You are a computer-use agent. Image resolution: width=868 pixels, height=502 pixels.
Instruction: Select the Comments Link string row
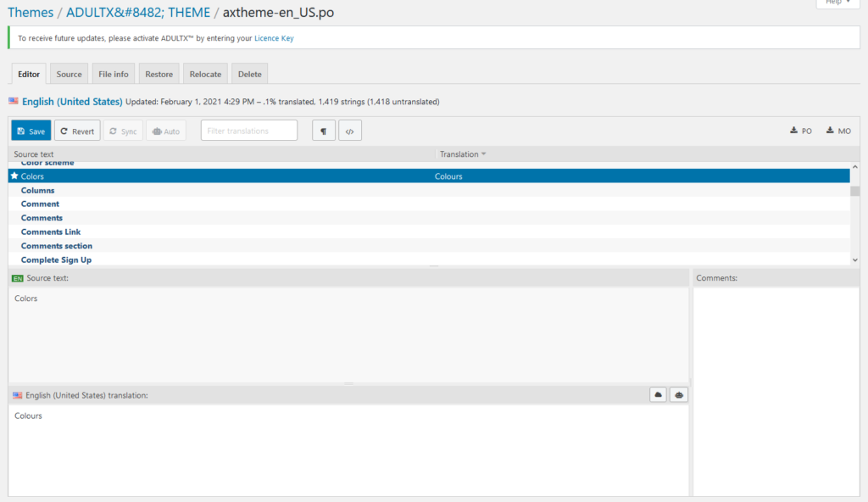(x=429, y=231)
